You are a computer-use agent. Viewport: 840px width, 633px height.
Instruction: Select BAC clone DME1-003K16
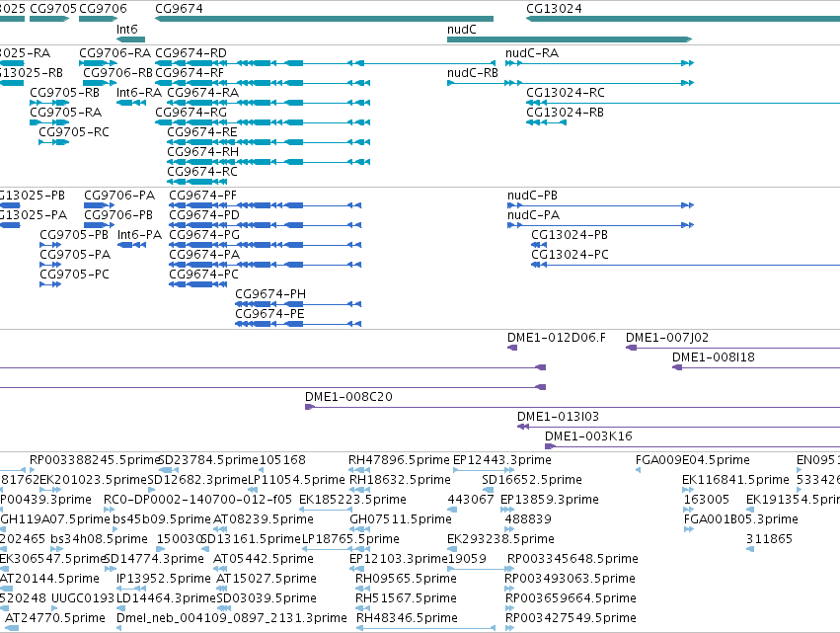pos(588,436)
